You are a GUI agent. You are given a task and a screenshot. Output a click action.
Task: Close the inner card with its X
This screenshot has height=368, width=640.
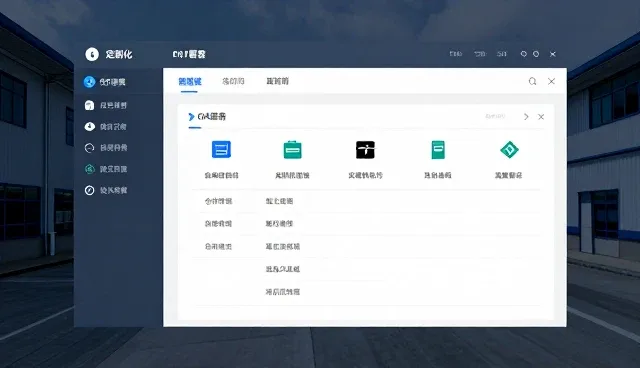click(541, 117)
